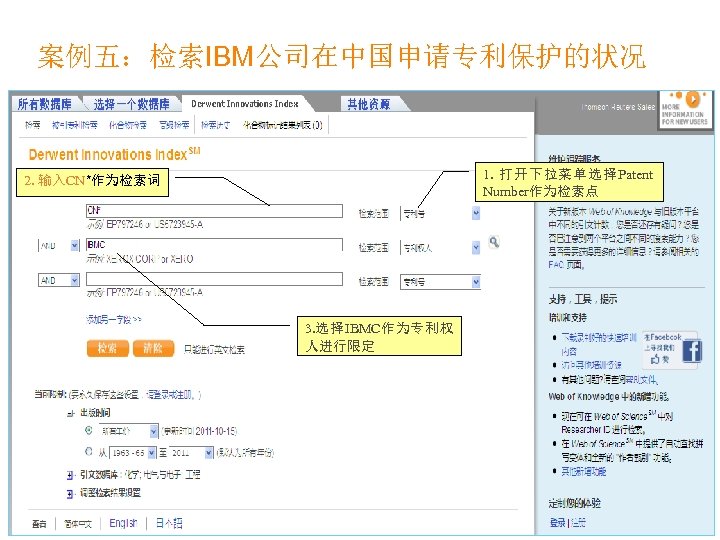Viewport: 720px width, 540px height.
Task: Switch language to 简体中文
Action: [78, 523]
